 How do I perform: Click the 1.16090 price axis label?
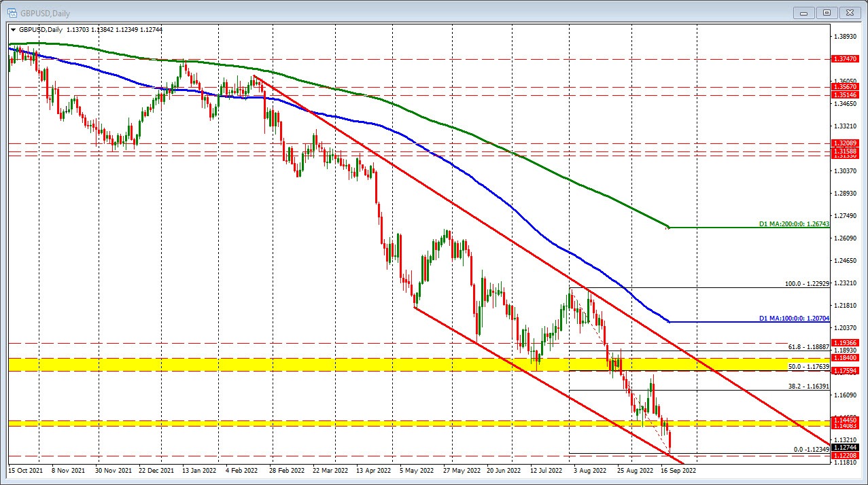click(x=846, y=395)
